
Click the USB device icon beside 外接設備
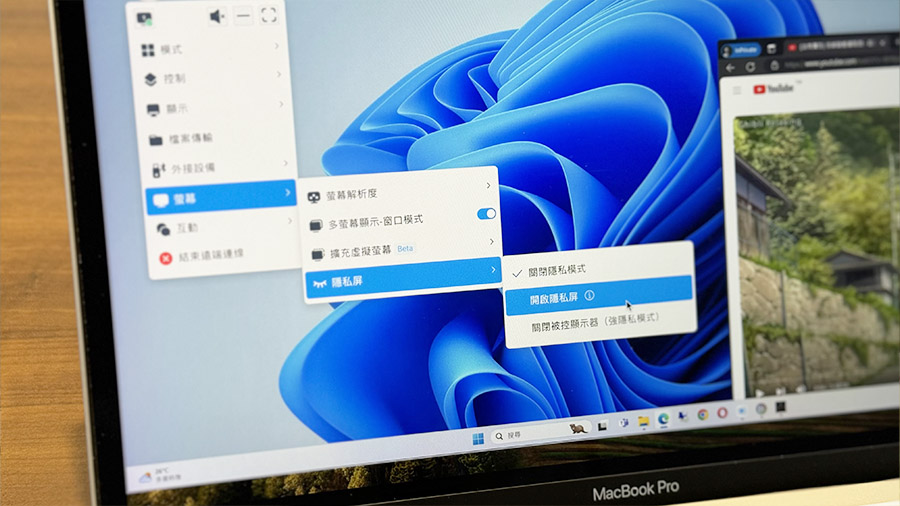(158, 170)
